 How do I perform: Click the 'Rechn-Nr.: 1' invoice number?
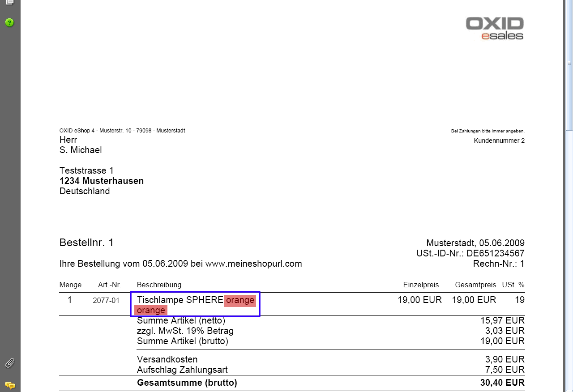pos(498,264)
